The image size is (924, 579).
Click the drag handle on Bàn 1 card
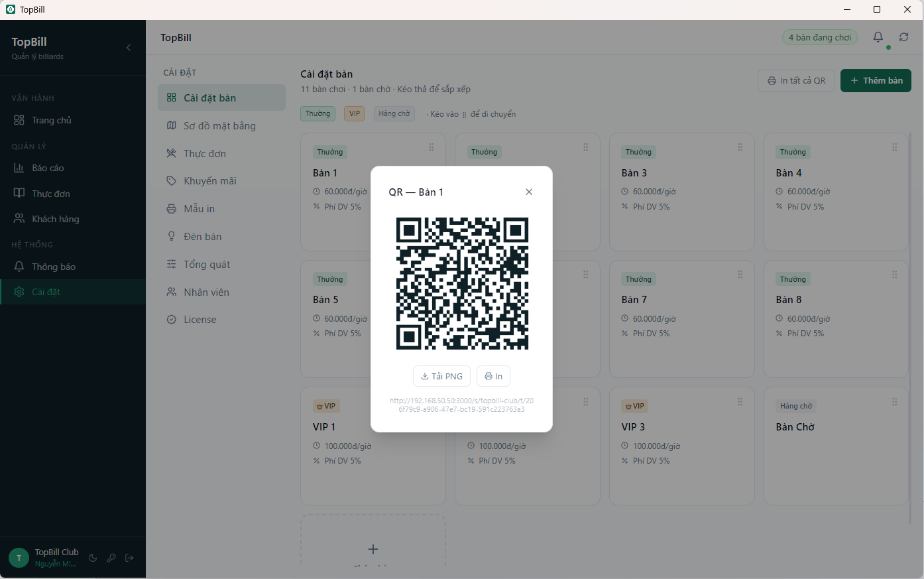pyautogui.click(x=431, y=147)
